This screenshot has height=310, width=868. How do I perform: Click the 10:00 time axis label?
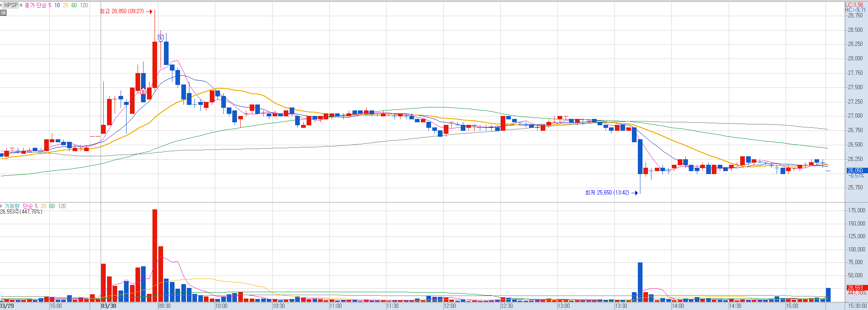[x=222, y=306]
